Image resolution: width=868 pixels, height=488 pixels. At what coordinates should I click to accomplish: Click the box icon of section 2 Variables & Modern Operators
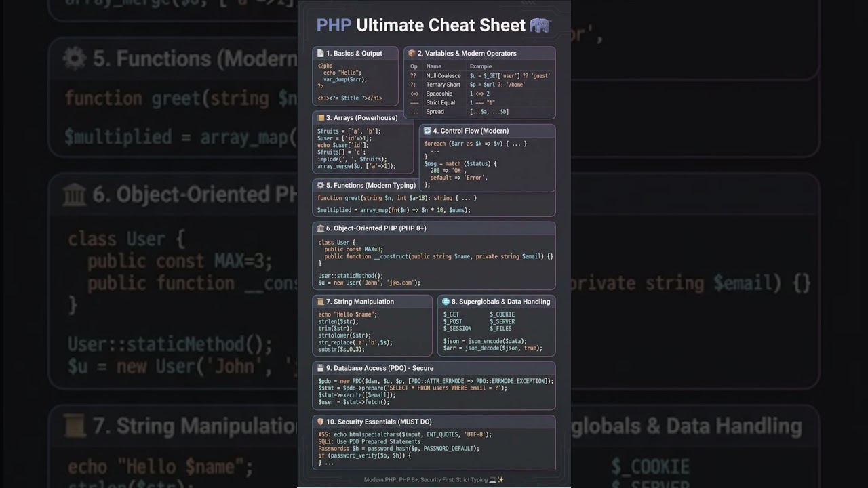pyautogui.click(x=412, y=53)
